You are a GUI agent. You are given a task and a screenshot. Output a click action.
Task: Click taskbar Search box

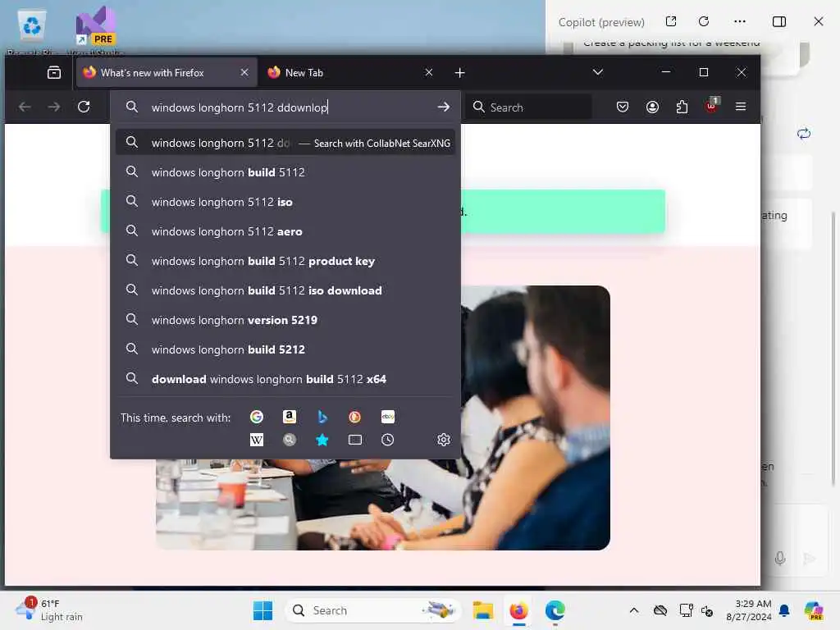click(373, 610)
